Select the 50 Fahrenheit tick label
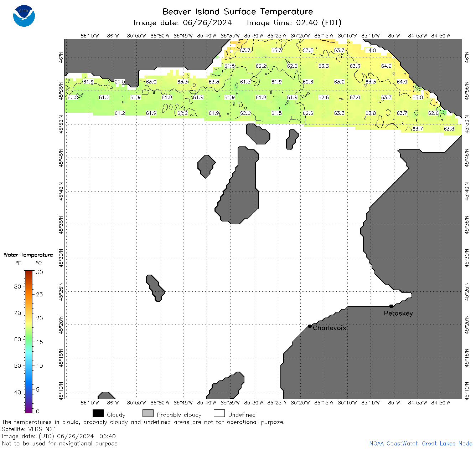 tap(17, 366)
